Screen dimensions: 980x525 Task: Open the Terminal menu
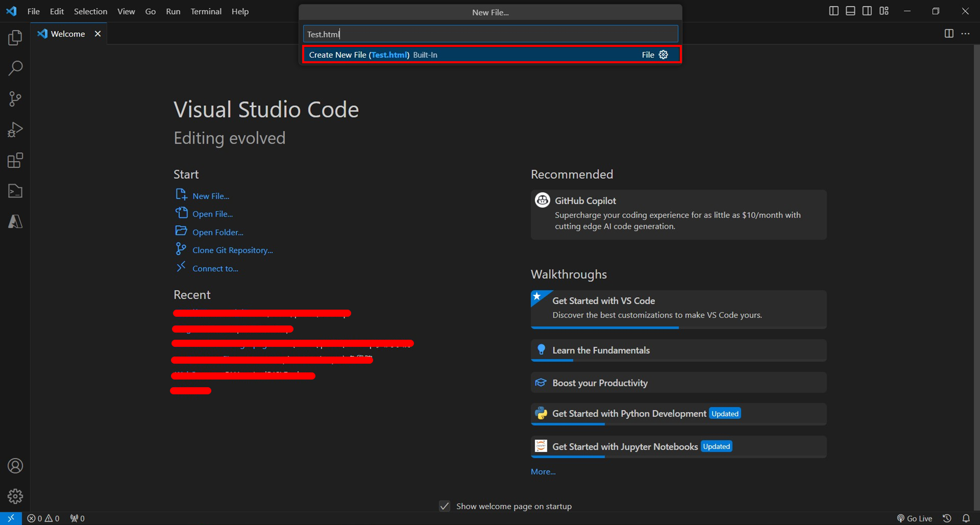[206, 11]
